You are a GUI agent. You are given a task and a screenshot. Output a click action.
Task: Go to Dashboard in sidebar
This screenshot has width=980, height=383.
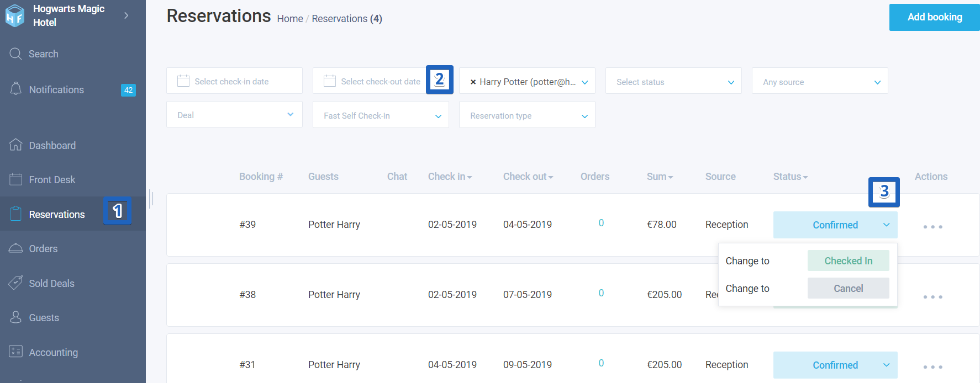point(52,146)
